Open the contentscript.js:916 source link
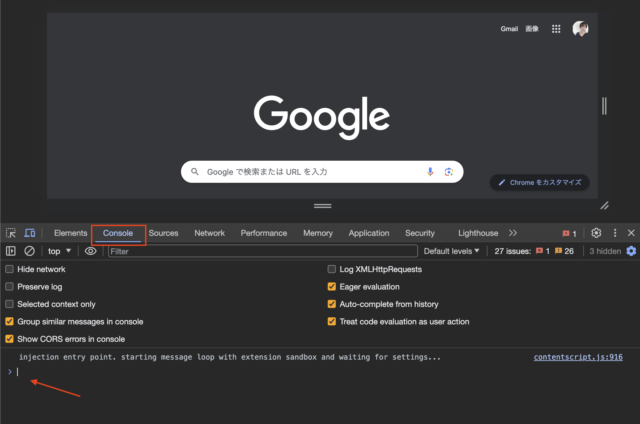This screenshot has height=424, width=640. (x=578, y=357)
